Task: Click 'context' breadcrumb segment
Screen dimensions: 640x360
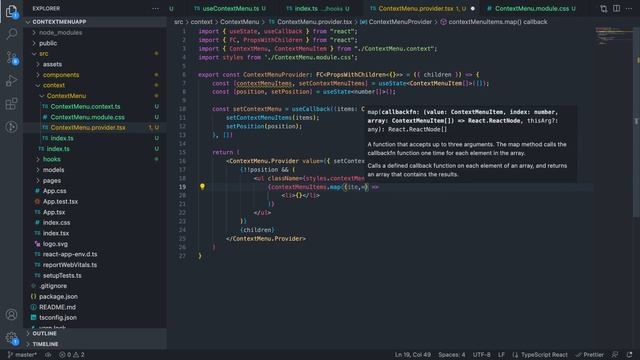Action: (x=202, y=22)
